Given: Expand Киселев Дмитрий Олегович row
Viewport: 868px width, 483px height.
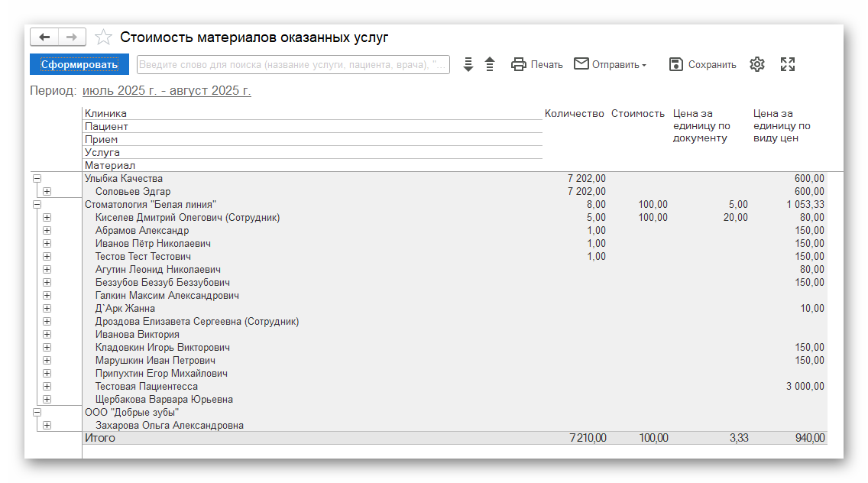Looking at the screenshot, I should [x=47, y=218].
